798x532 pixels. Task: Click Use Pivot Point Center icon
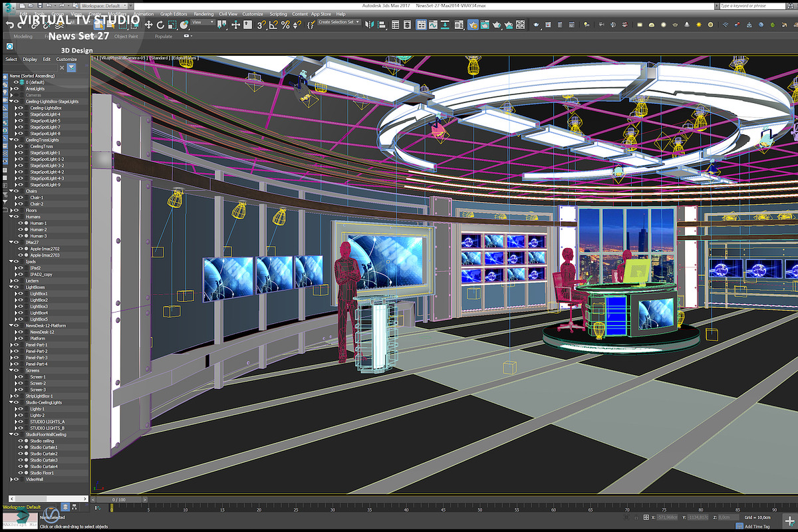221,25
